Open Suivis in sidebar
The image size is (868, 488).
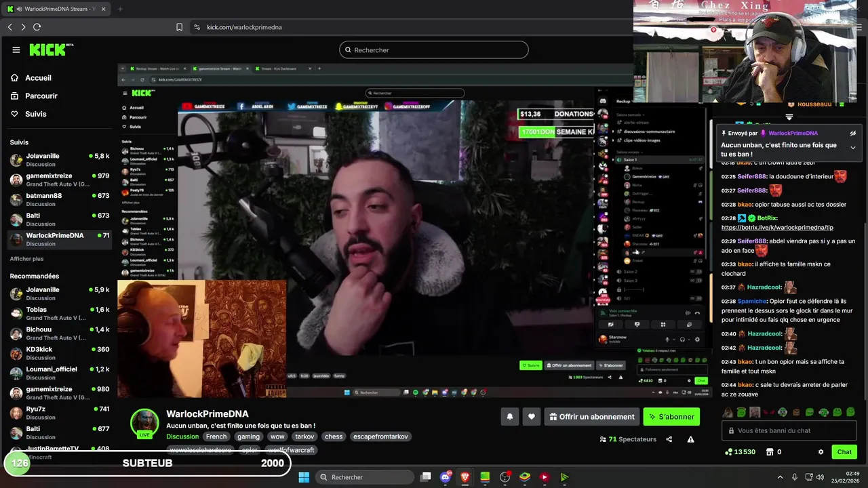36,114
